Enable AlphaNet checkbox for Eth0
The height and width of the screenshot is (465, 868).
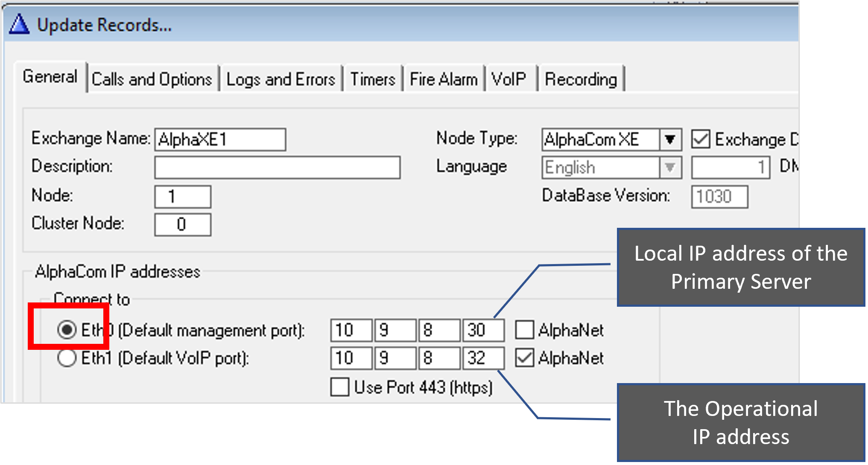(x=524, y=330)
